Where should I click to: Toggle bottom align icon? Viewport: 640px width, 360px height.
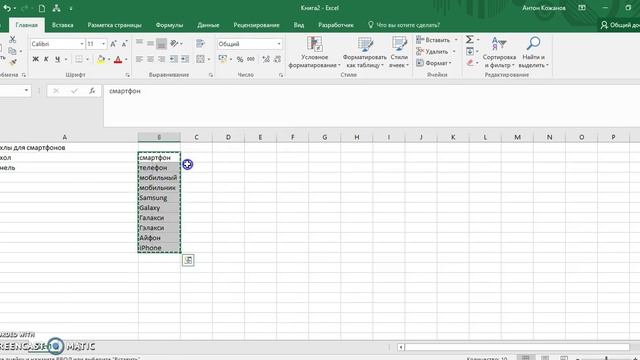coord(161,44)
